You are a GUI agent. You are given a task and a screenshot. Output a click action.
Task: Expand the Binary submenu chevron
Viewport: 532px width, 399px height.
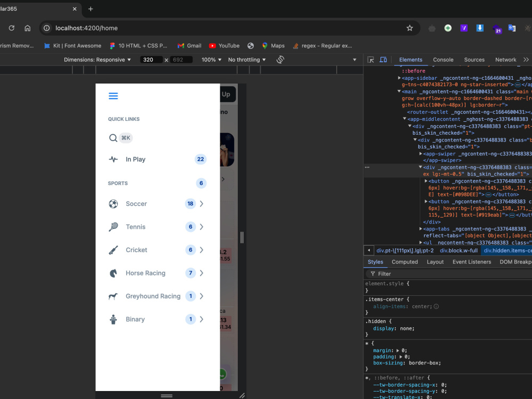coord(202,319)
